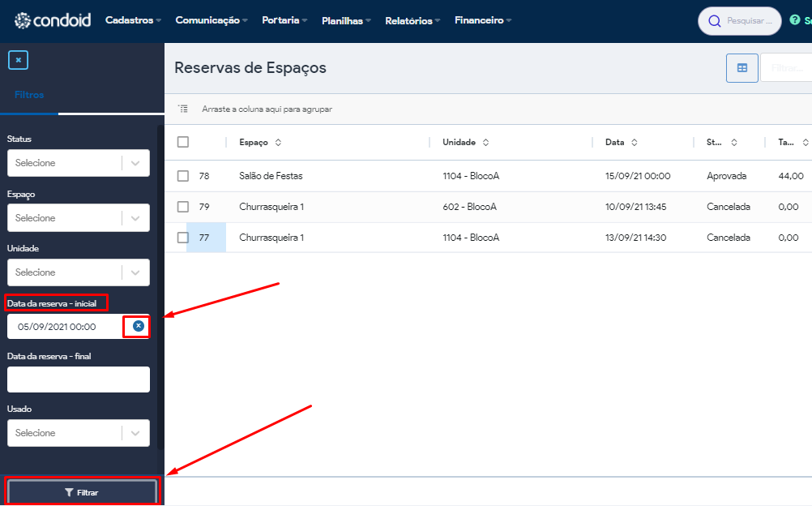Select the Filtros tab

[29, 95]
